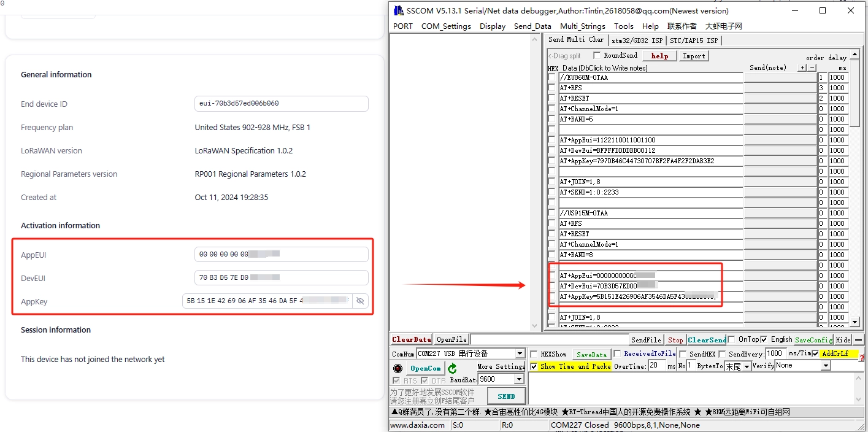This screenshot has width=868, height=432.
Task: Click the red question mark help icon
Action: tap(861, 358)
